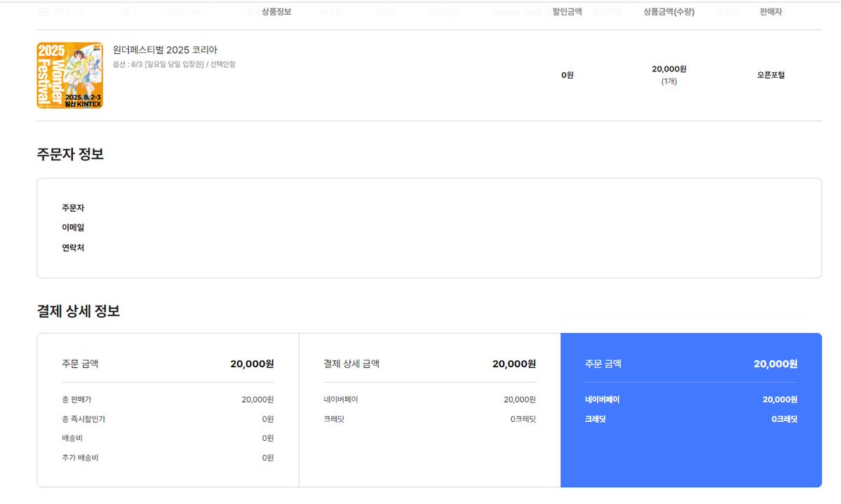Select the 주문자 정보 heading
The width and height of the screenshot is (841, 504).
[70, 154]
